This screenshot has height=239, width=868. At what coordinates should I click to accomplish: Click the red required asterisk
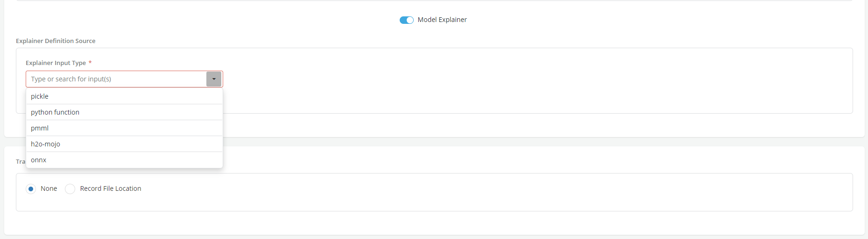click(x=90, y=63)
